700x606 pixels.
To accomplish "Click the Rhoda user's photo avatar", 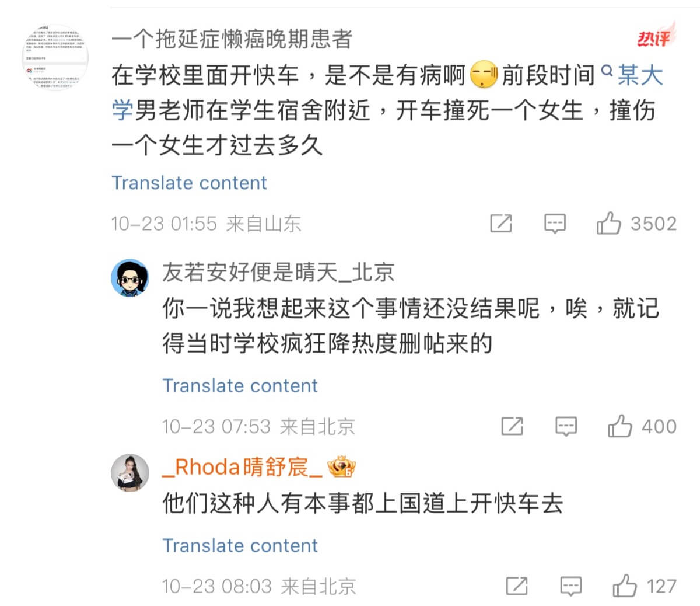I will coord(130,473).
